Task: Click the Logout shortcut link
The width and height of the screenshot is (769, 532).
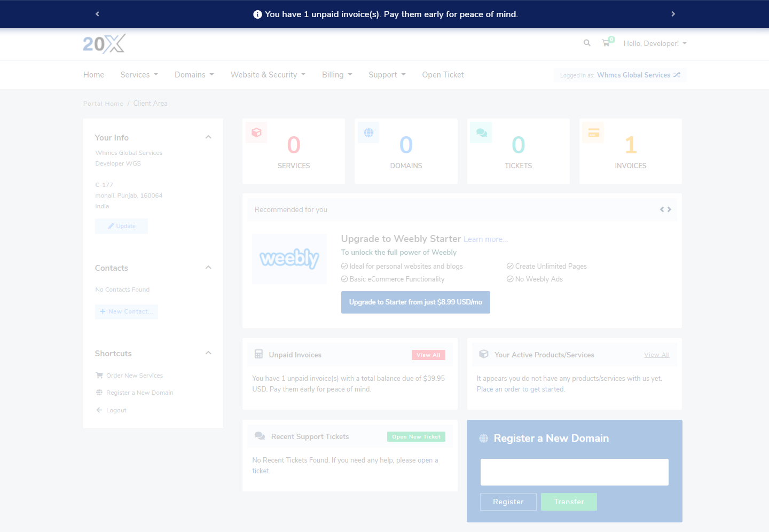Action: coord(116,410)
